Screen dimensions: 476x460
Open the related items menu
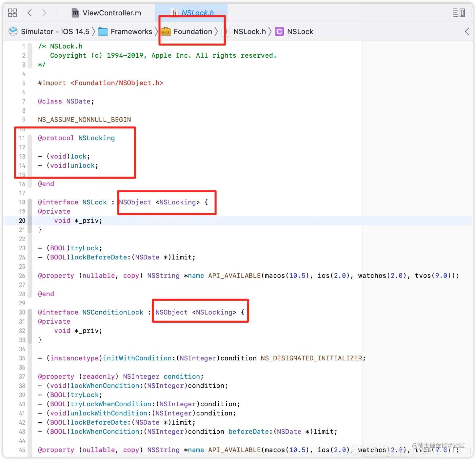click(12, 13)
